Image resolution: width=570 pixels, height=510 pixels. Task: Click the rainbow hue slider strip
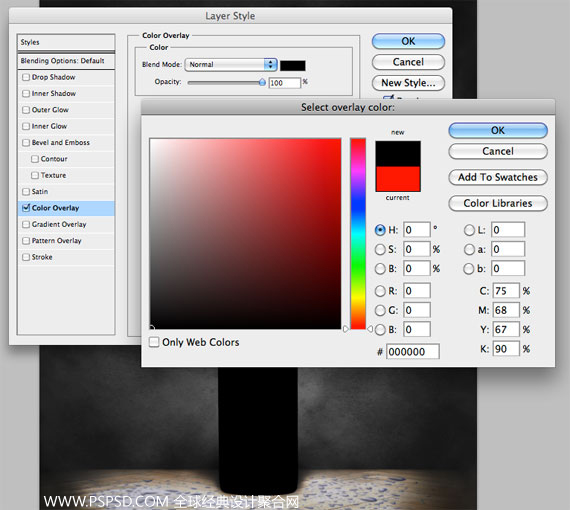pos(358,234)
